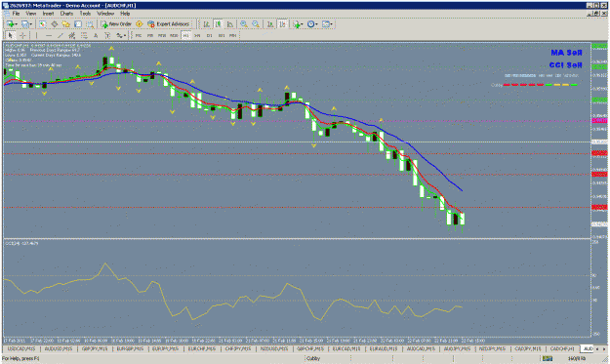Zoom in on the chart
The image size is (610, 364).
point(244,24)
